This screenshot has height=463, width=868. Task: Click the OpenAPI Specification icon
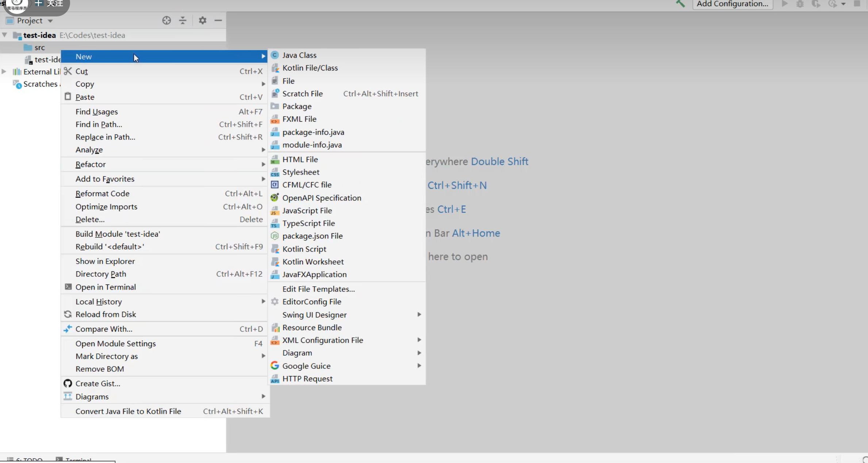click(x=275, y=198)
